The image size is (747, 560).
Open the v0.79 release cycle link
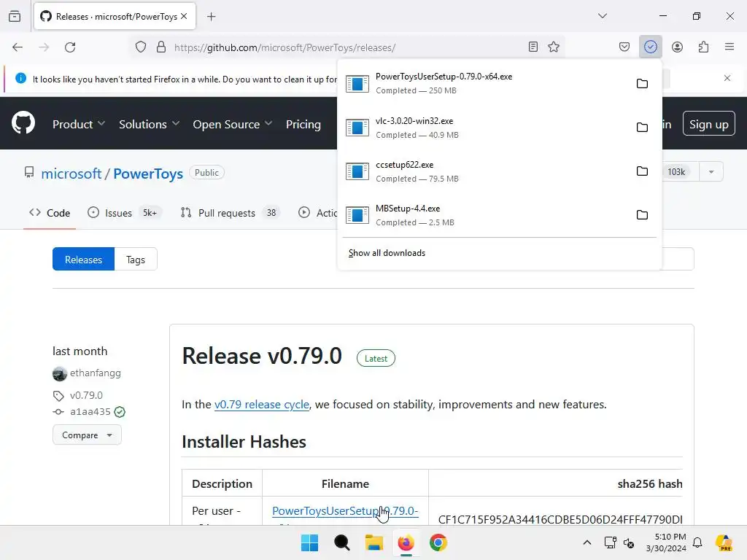pyautogui.click(x=262, y=404)
